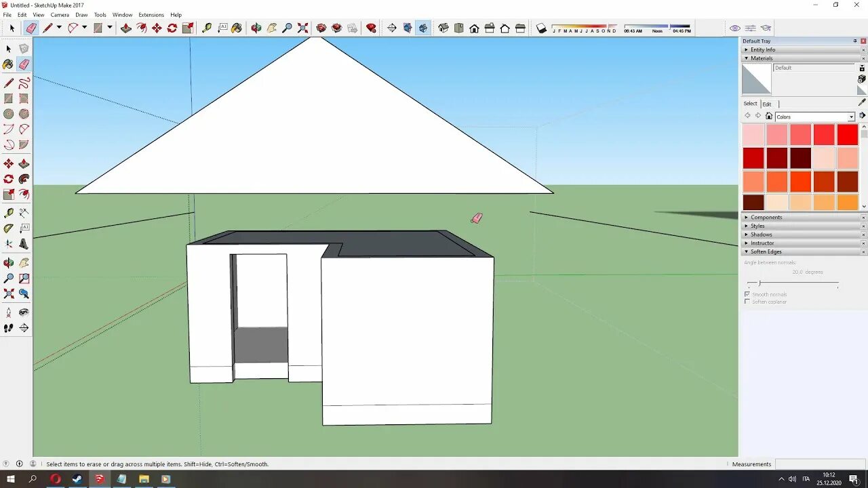Viewport: 868px width, 488px height.
Task: Go back to the Previous camera view
Action: 24,293
